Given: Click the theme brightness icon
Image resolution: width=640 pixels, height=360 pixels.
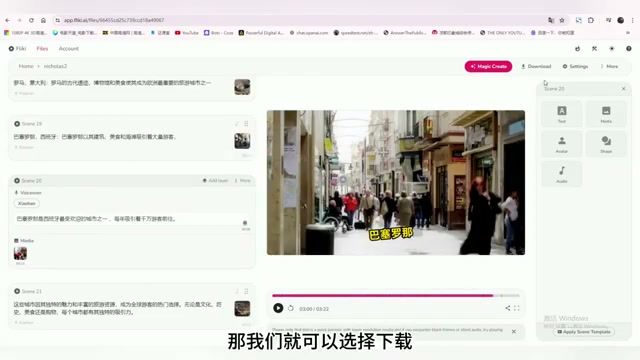Looking at the screenshot, I should tap(611, 49).
